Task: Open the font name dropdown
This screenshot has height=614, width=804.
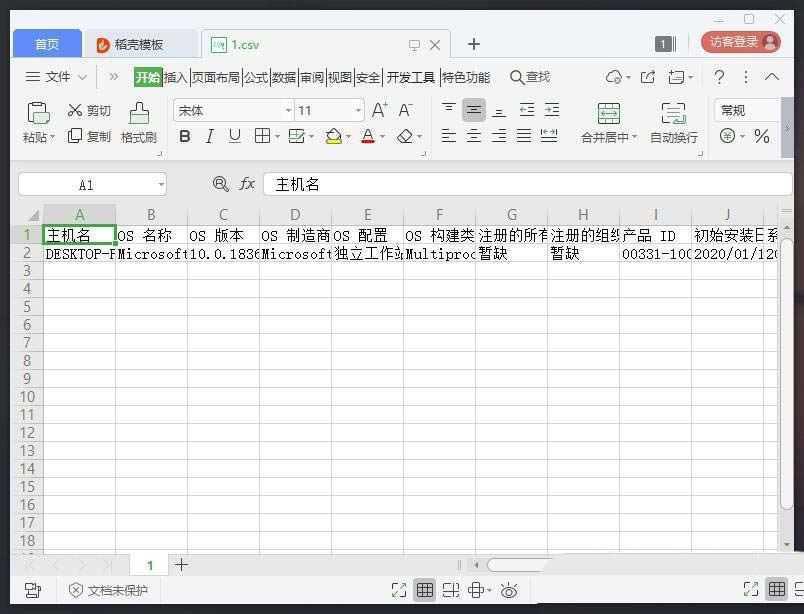Action: [x=287, y=110]
